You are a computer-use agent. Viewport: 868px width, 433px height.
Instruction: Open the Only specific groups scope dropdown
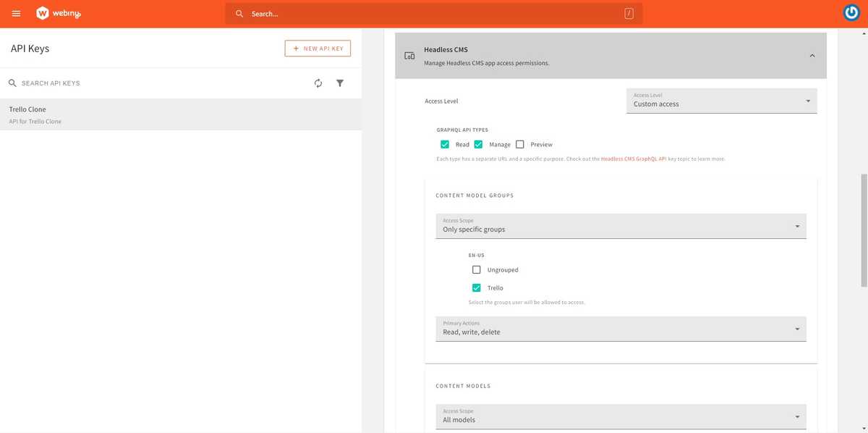click(621, 227)
